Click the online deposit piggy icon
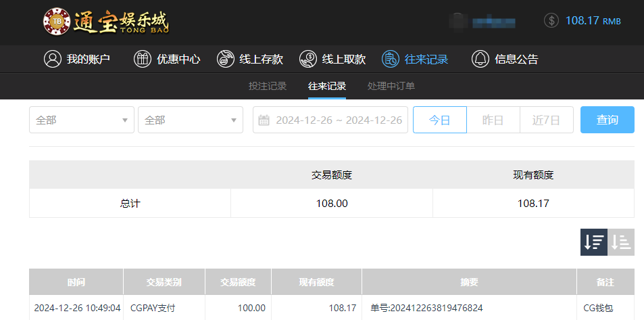This screenshot has height=320, width=644. (225, 60)
